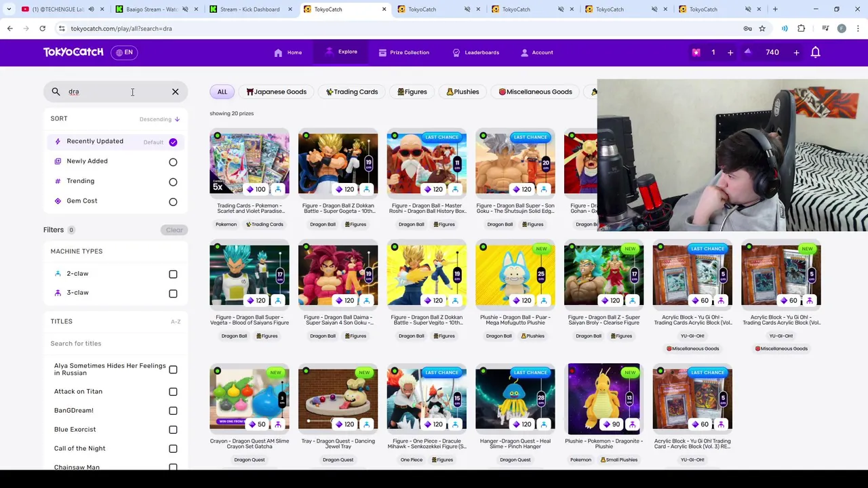Click One Piece tag under Mihawk figure
The image size is (868, 488).
[412, 460]
